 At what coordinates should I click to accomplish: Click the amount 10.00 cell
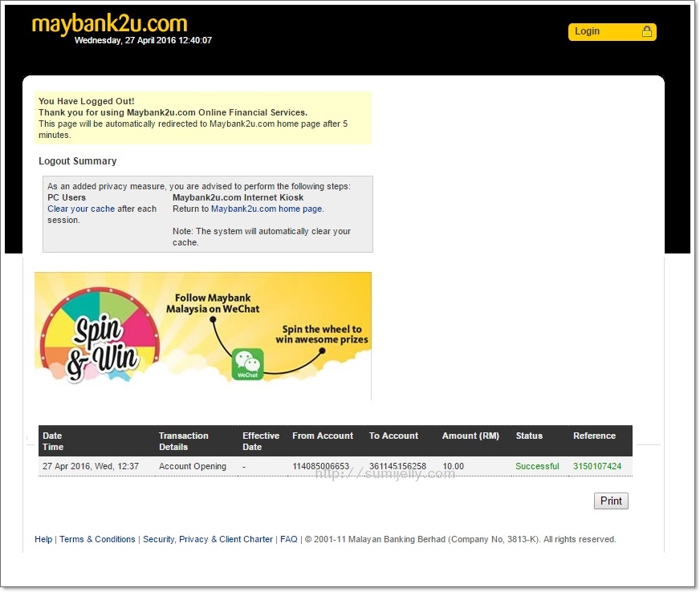(453, 466)
